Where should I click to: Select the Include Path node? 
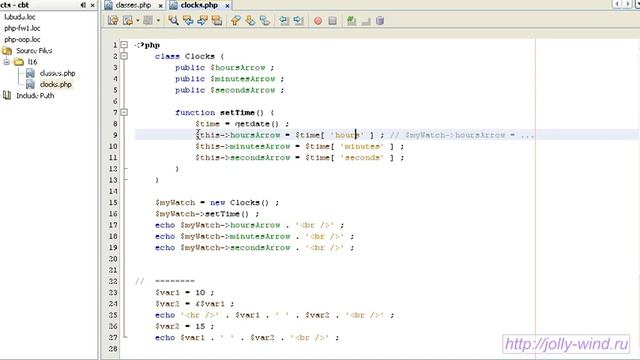point(35,96)
